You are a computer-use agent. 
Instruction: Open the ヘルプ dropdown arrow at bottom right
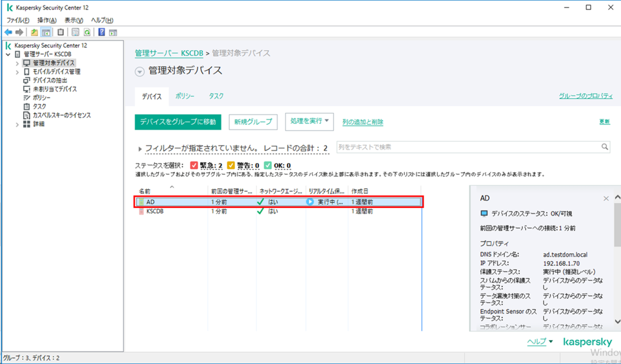[551, 342]
